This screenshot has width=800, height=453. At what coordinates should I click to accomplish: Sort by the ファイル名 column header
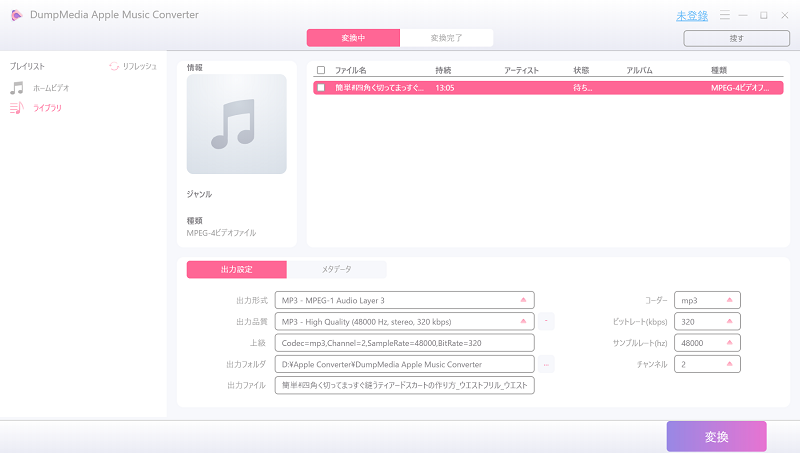351,70
